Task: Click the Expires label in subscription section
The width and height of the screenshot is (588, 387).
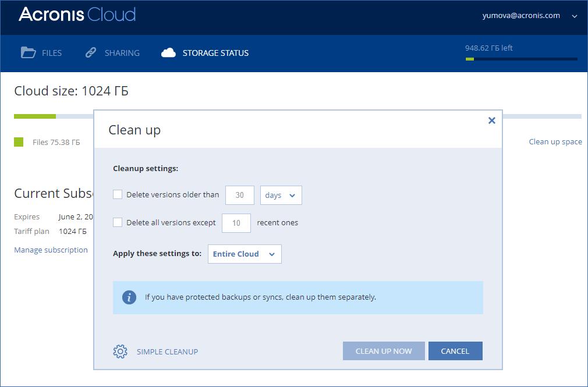Action: pos(27,216)
